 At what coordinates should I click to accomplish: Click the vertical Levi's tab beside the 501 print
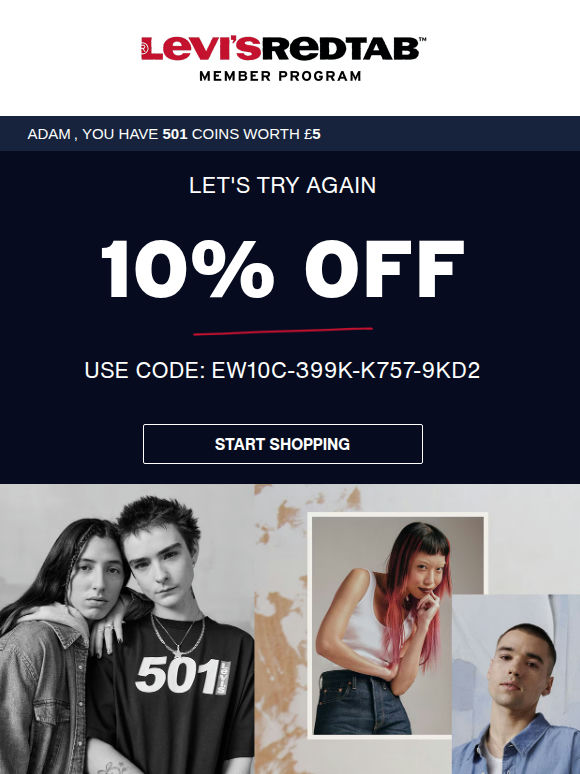[x=224, y=678]
